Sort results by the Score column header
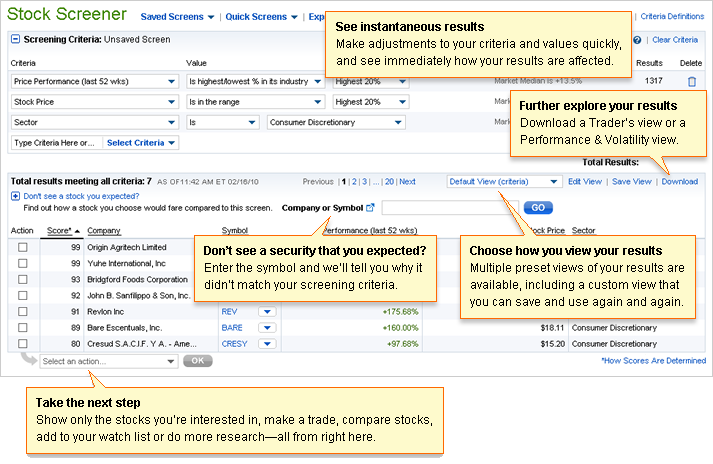The image size is (713, 464). pyautogui.click(x=58, y=230)
